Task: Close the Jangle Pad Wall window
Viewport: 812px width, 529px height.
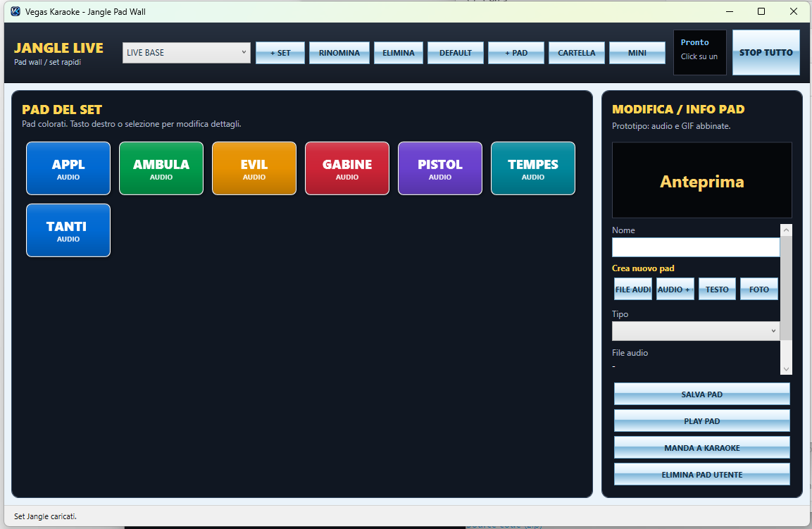Action: [794, 11]
